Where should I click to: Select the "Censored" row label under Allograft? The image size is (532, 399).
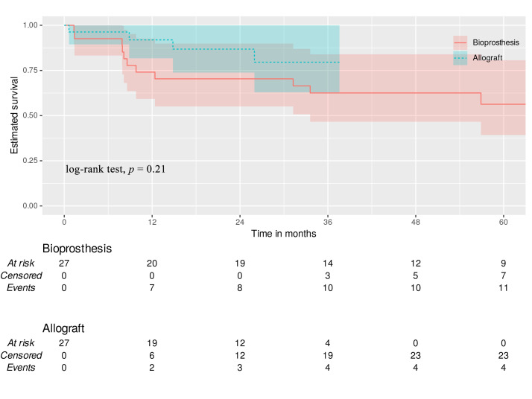[21, 354]
